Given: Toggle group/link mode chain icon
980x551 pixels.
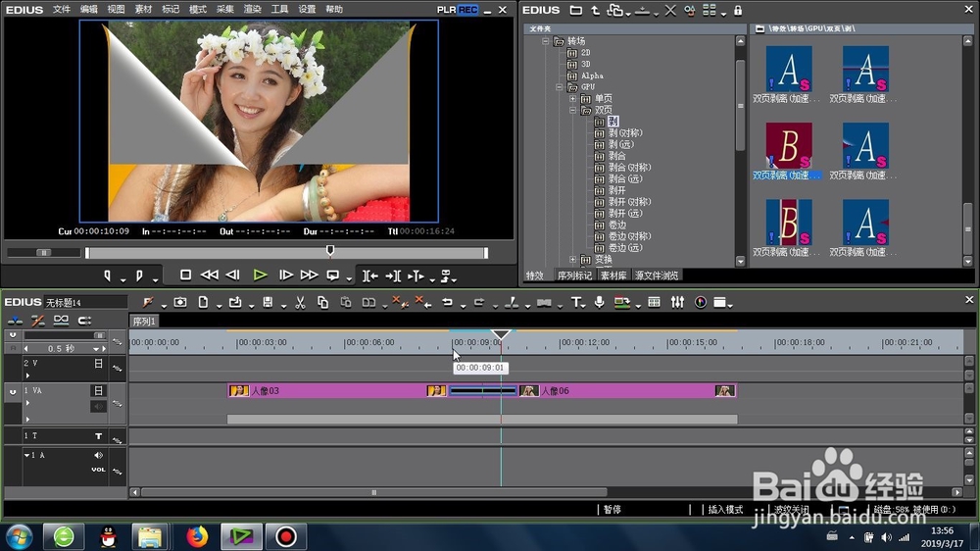Looking at the screenshot, I should (x=61, y=321).
